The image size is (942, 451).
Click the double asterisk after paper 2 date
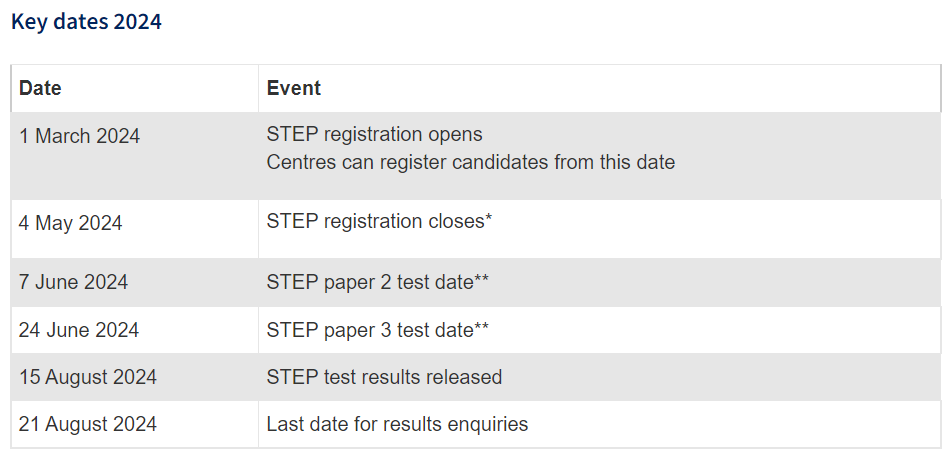coord(480,281)
